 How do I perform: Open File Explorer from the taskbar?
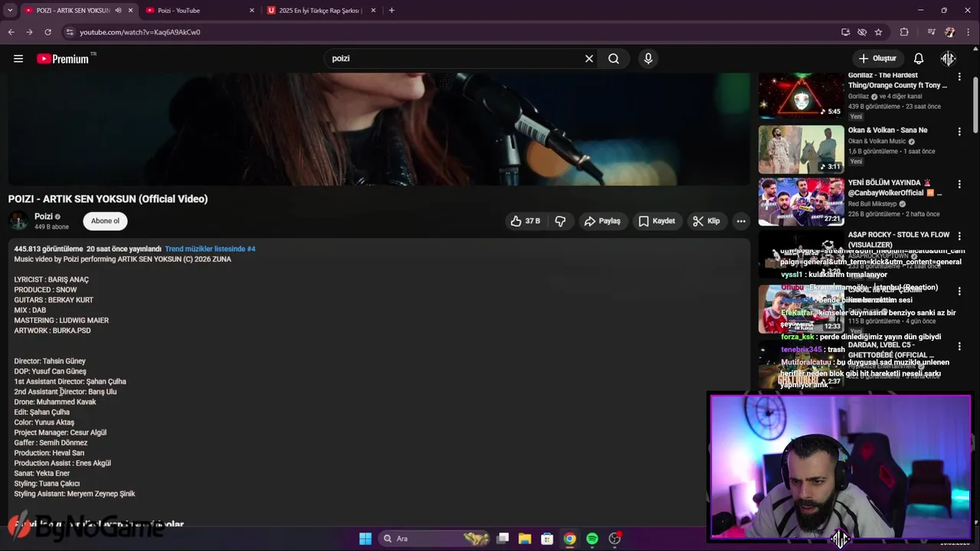pyautogui.click(x=525, y=539)
